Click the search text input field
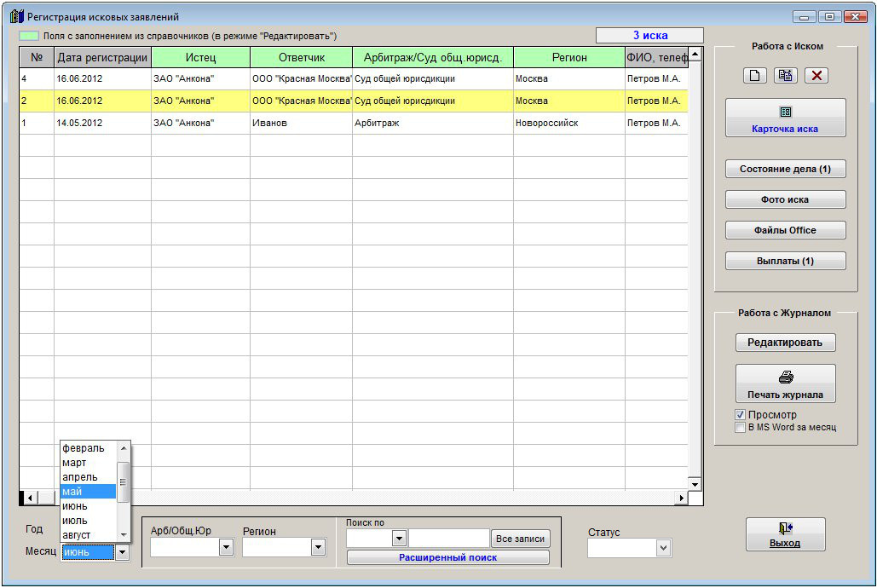Screen dimensions: 877x588 pos(449,539)
